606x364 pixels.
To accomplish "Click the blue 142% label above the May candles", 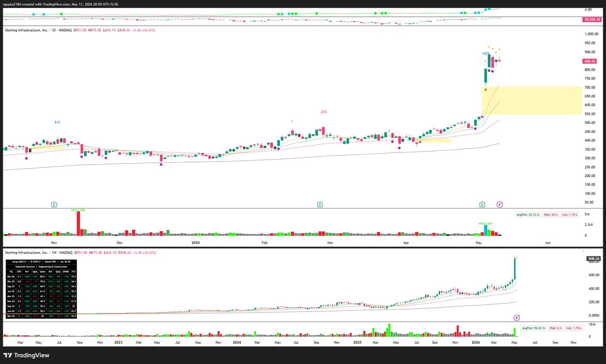I will point(486,53).
